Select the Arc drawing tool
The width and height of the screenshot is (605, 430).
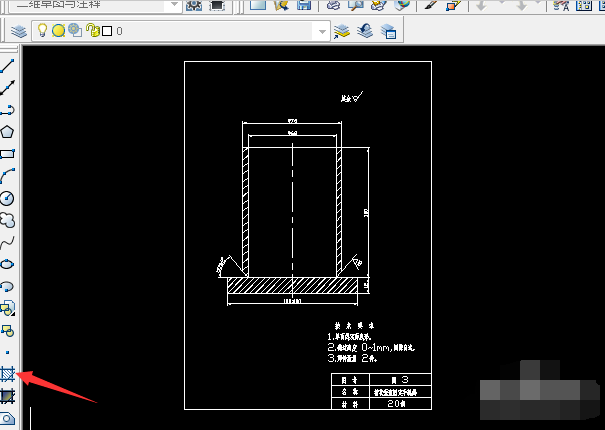pyautogui.click(x=7, y=176)
